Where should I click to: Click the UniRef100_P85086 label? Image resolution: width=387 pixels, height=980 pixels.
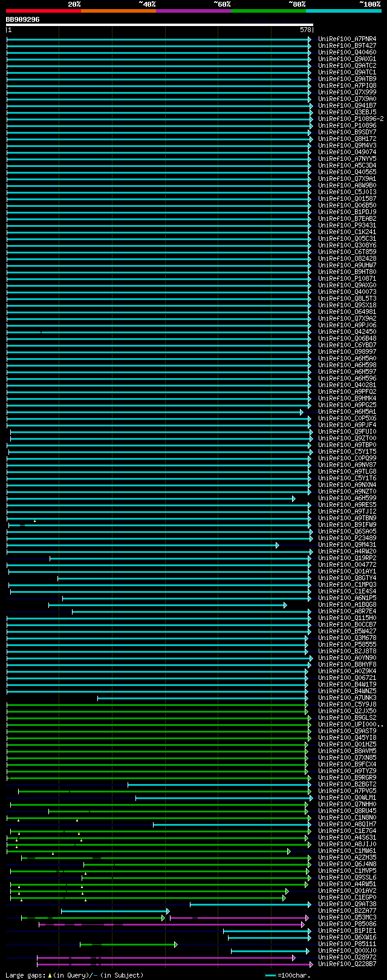347,924
